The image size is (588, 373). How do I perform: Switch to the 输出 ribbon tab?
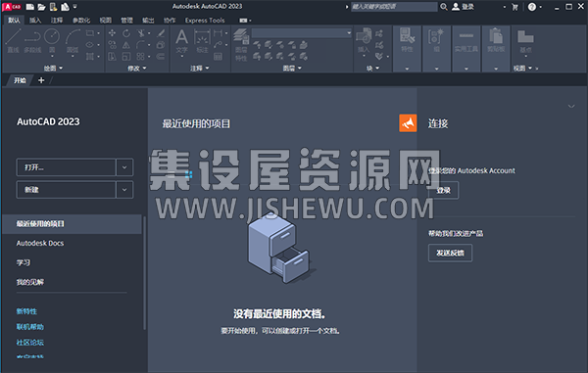point(148,21)
